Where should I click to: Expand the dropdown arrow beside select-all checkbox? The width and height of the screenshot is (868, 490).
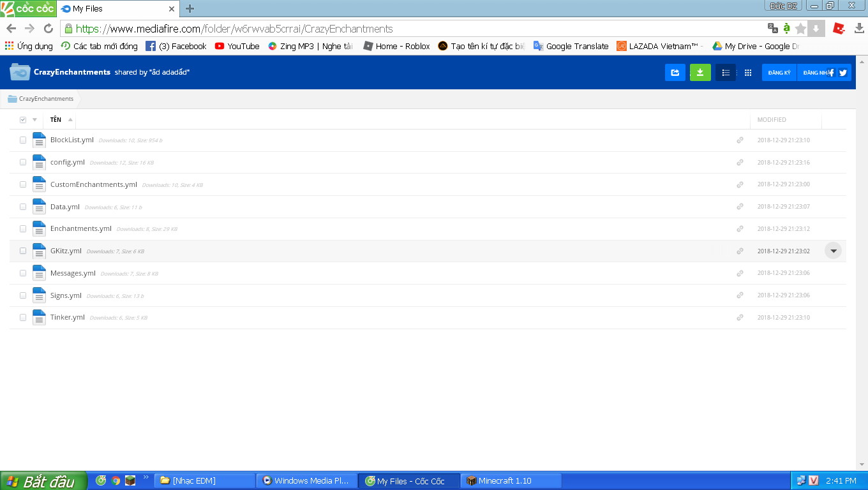point(34,120)
